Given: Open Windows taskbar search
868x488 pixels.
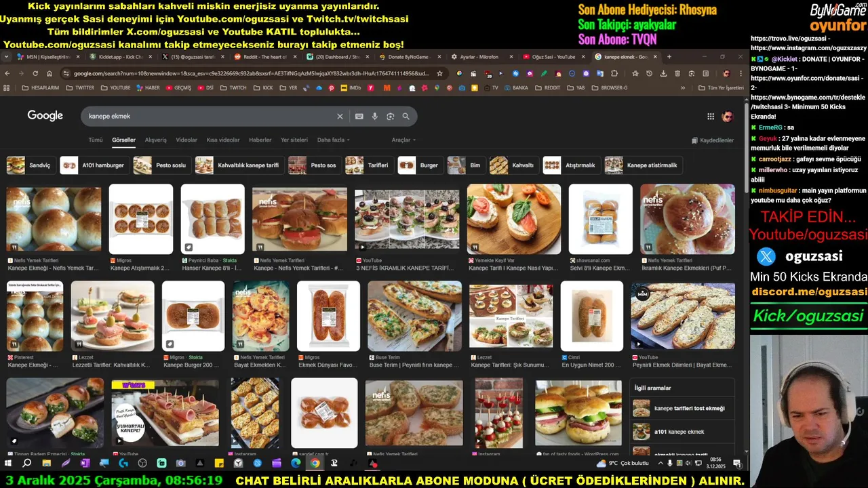Looking at the screenshot, I should point(27,464).
